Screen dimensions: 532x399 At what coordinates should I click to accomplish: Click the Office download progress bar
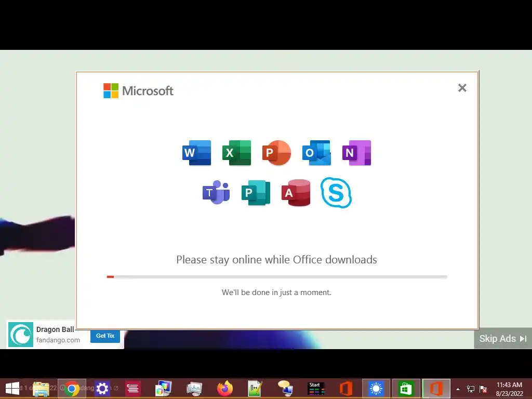pos(277,277)
